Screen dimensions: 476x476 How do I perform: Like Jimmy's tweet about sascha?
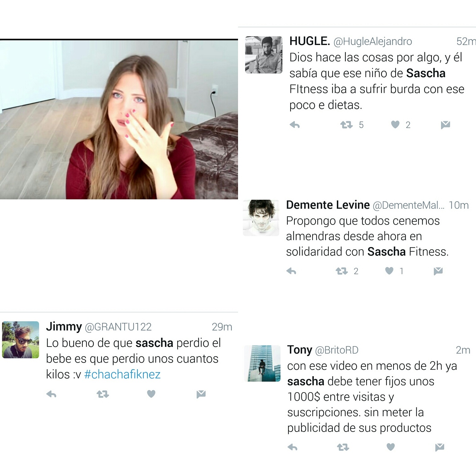pyautogui.click(x=151, y=394)
